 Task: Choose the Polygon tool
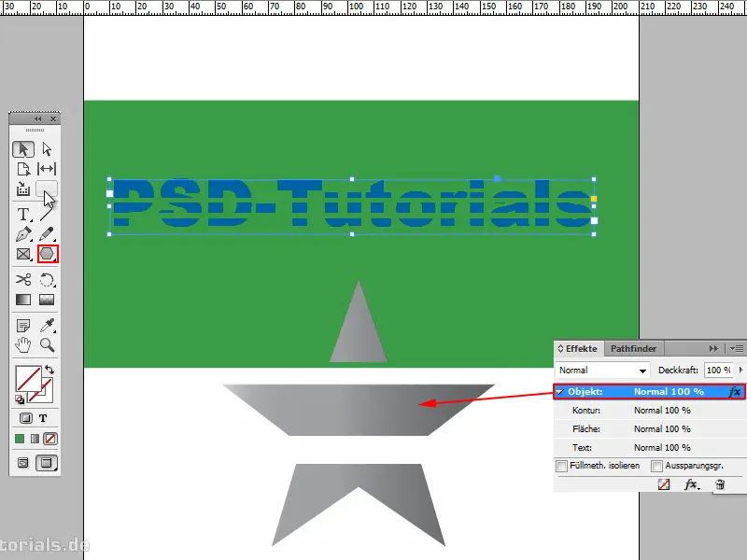48,254
